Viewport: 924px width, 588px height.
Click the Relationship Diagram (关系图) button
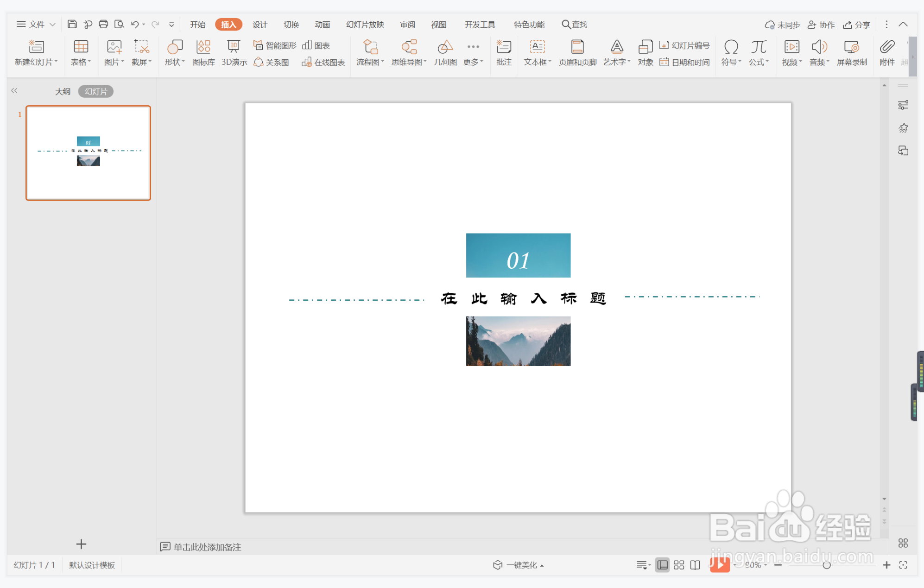(272, 62)
